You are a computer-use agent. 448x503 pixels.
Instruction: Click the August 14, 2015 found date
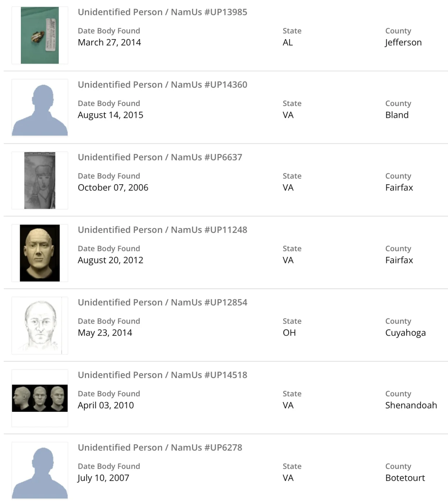[x=110, y=115]
